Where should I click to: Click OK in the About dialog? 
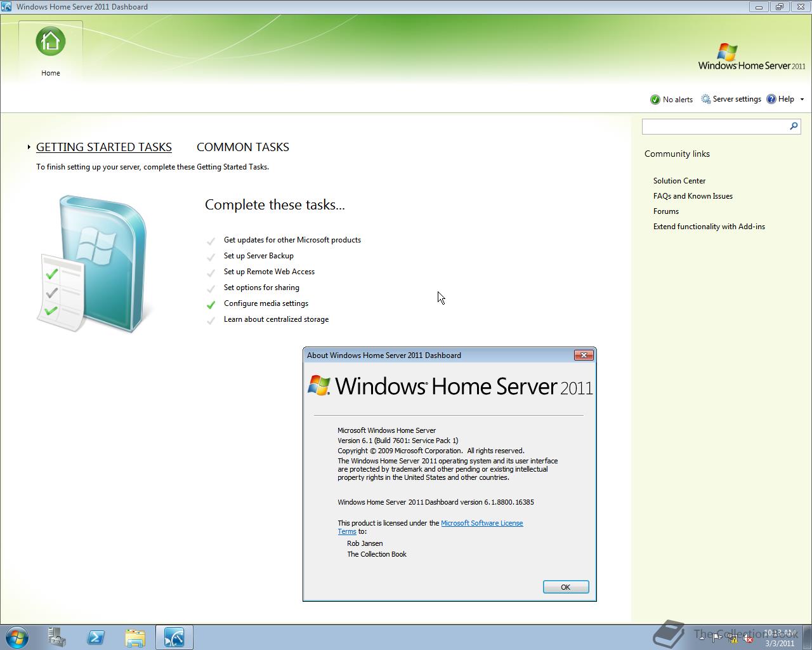(566, 587)
